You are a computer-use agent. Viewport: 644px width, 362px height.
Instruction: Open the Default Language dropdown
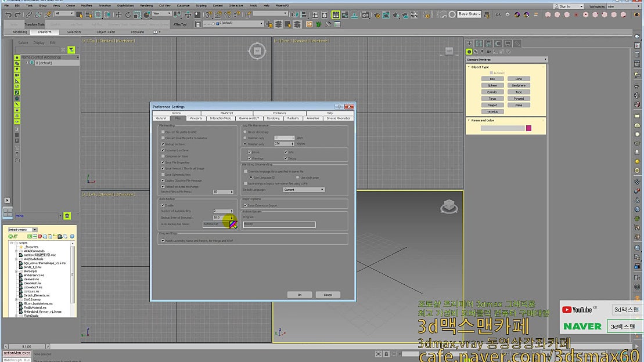pyautogui.click(x=304, y=190)
